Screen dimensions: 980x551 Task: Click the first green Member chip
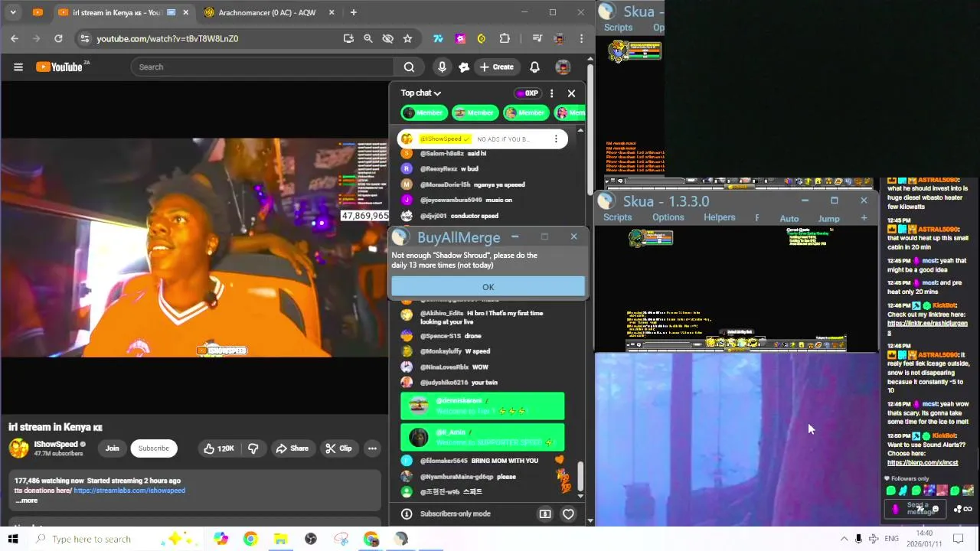point(423,112)
